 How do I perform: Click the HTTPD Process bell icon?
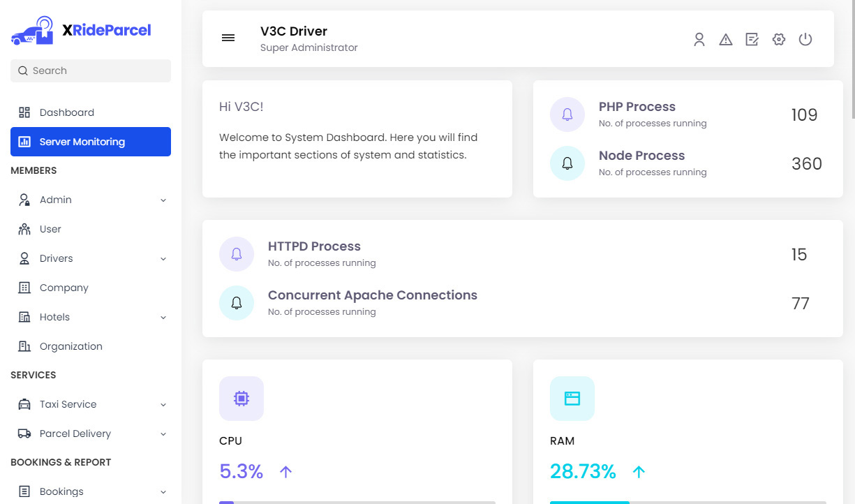pos(237,254)
